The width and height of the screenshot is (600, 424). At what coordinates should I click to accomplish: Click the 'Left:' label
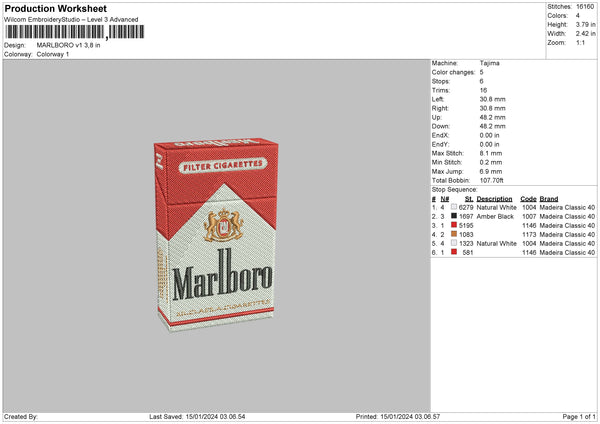coord(438,99)
